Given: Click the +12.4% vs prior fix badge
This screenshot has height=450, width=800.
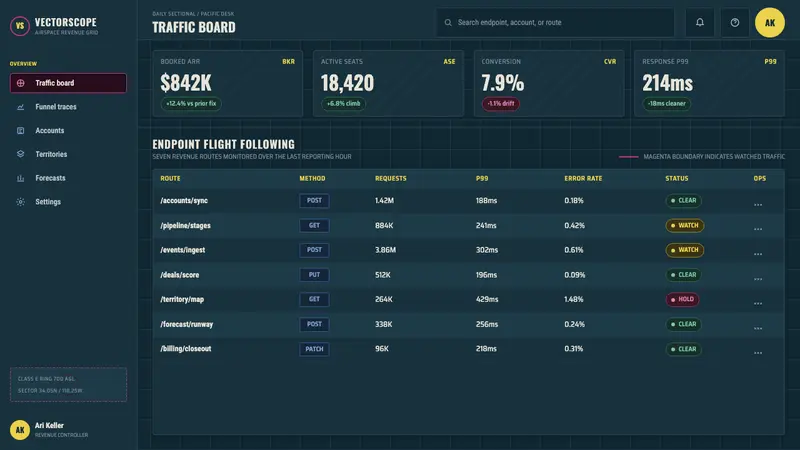Looking at the screenshot, I should click(x=191, y=104).
